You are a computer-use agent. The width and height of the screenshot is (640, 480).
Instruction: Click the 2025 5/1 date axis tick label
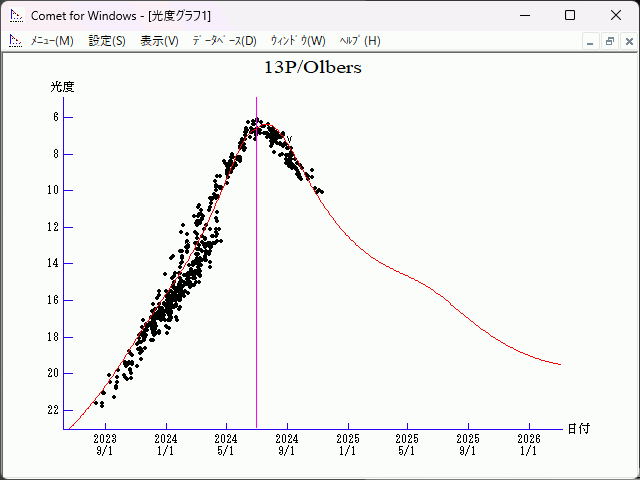pyautogui.click(x=407, y=445)
